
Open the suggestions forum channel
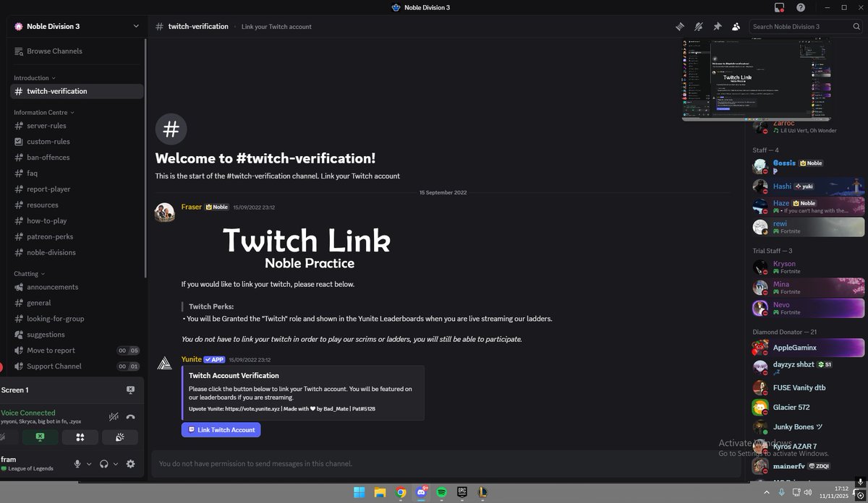[x=77, y=335]
